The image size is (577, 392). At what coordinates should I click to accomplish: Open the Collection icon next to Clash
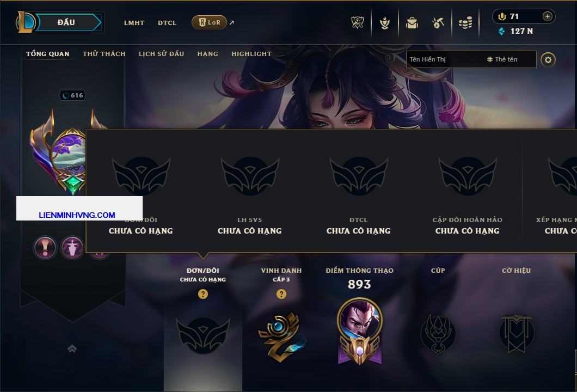[384, 23]
